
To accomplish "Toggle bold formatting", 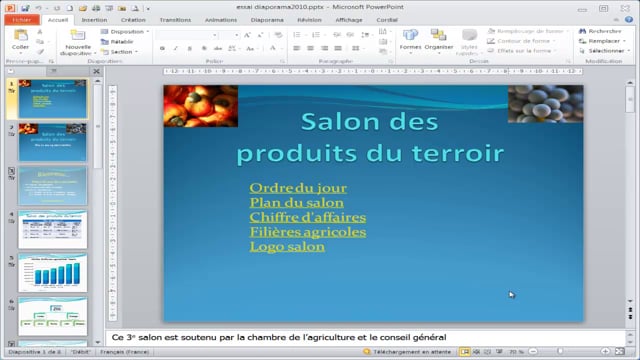I will 162,49.
